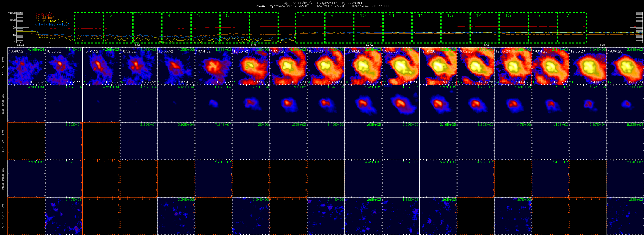Click the 18:52 tick on the time axis

[136, 45]
